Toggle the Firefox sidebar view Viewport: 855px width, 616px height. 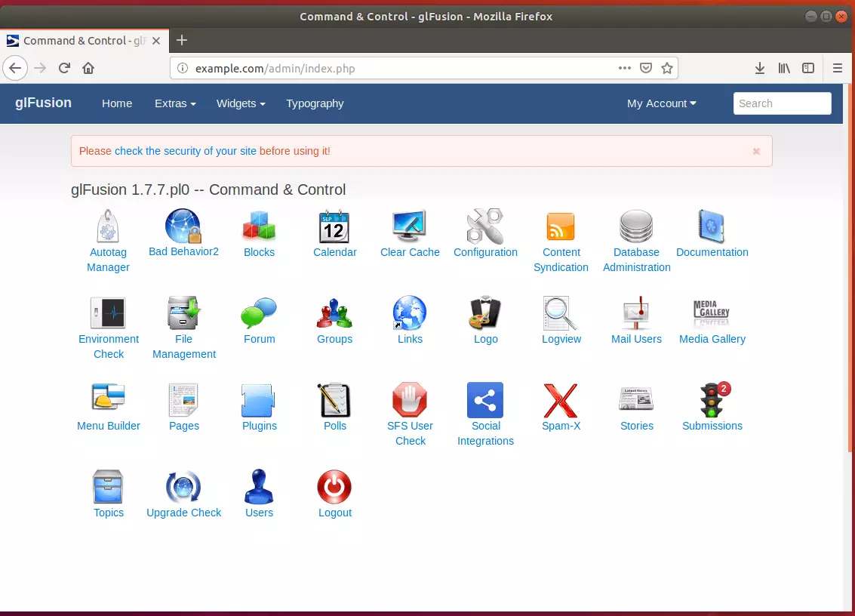808,68
